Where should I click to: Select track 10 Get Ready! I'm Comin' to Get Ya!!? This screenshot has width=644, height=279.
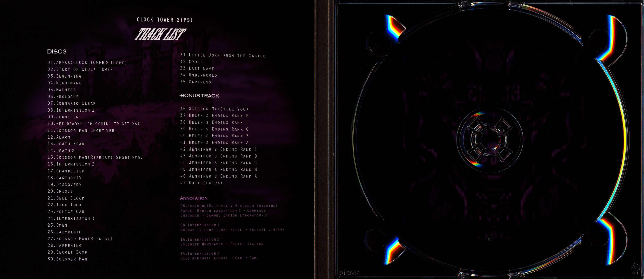tap(95, 124)
